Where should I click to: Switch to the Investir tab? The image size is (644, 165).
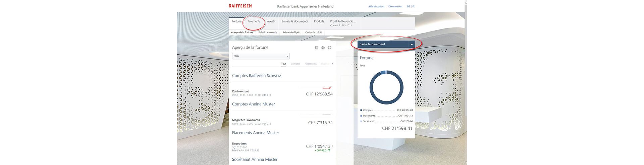(271, 22)
